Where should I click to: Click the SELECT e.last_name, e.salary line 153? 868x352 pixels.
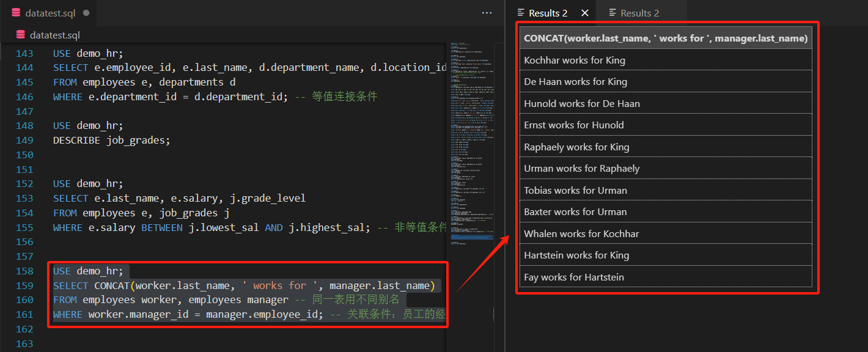tap(179, 198)
